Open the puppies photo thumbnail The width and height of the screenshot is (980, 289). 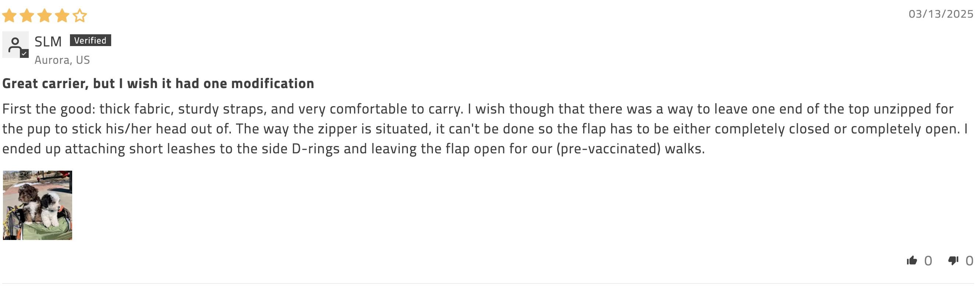tap(37, 205)
